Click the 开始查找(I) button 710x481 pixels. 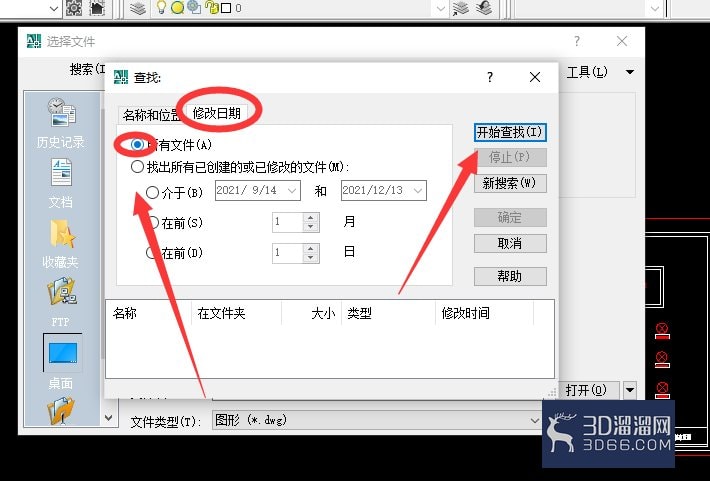pyautogui.click(x=510, y=132)
